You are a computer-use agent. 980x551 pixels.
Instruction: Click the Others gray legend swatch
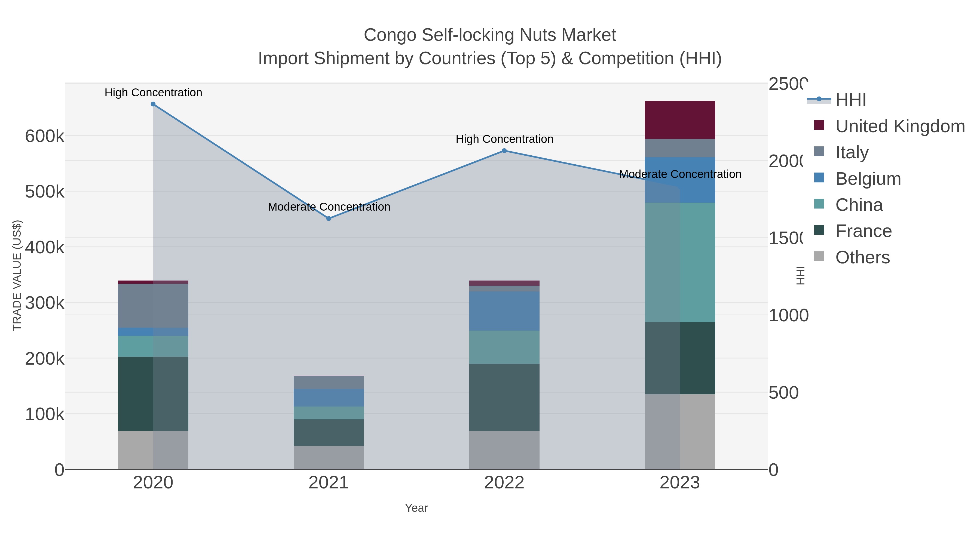(x=819, y=256)
